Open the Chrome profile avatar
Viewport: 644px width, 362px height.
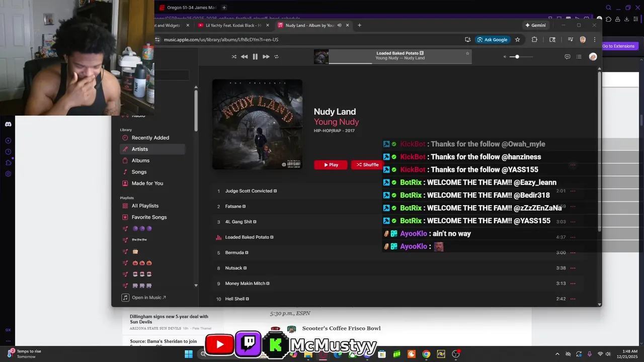[583, 40]
